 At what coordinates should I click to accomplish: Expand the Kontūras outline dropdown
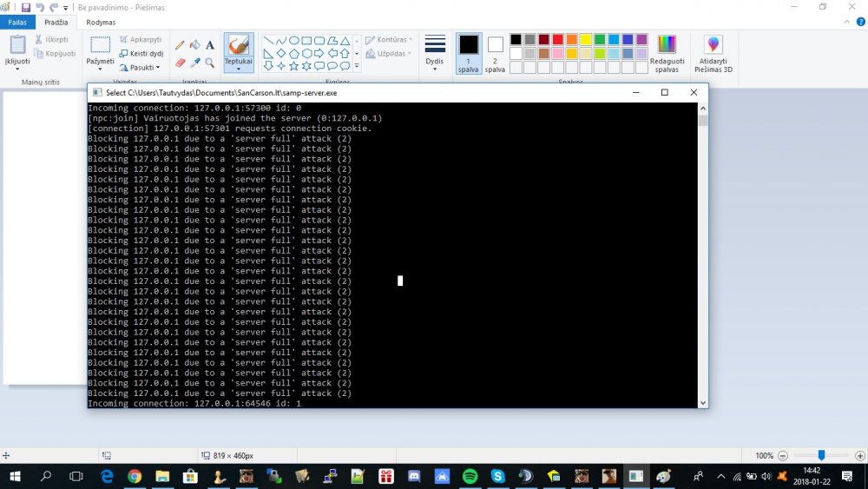click(389, 39)
